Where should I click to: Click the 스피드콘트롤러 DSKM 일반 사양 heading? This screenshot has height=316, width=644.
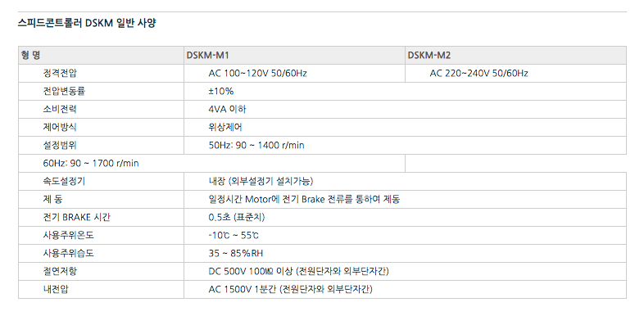[x=87, y=23]
